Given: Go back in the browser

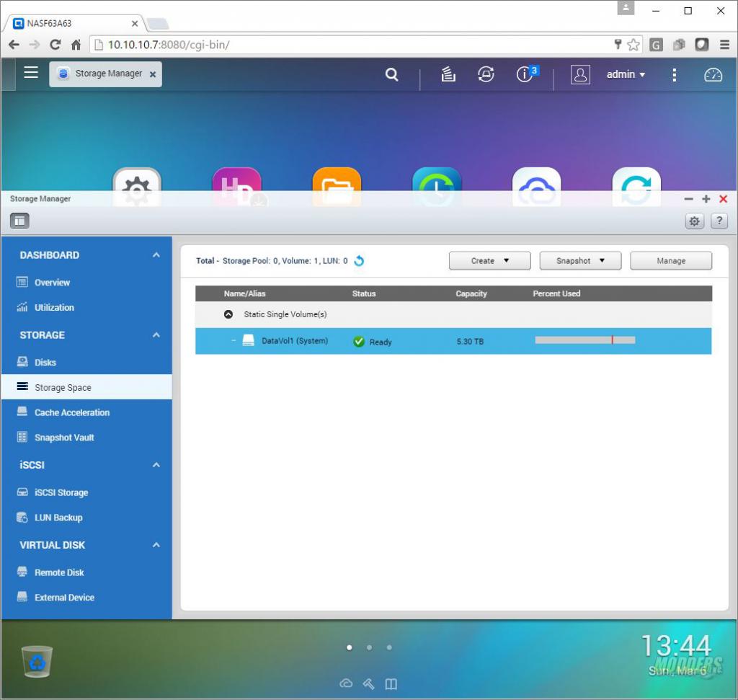Looking at the screenshot, I should [x=14, y=45].
